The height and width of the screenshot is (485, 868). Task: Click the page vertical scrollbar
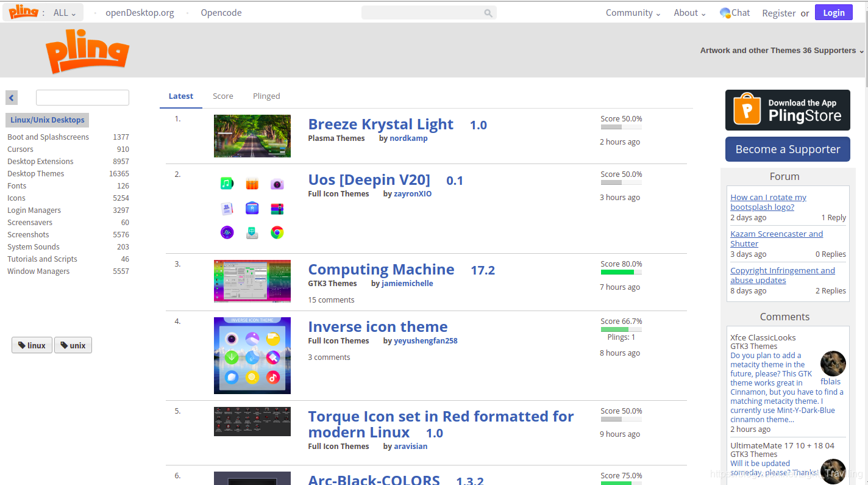point(866,49)
